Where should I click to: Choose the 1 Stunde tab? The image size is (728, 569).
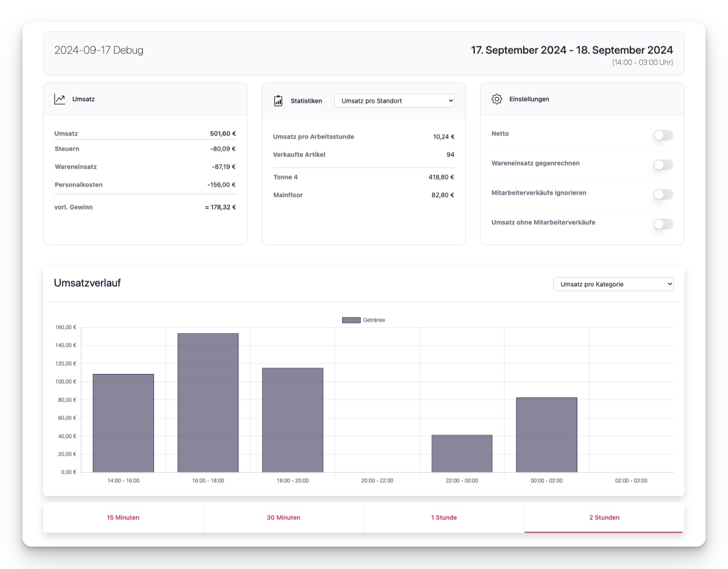444,518
